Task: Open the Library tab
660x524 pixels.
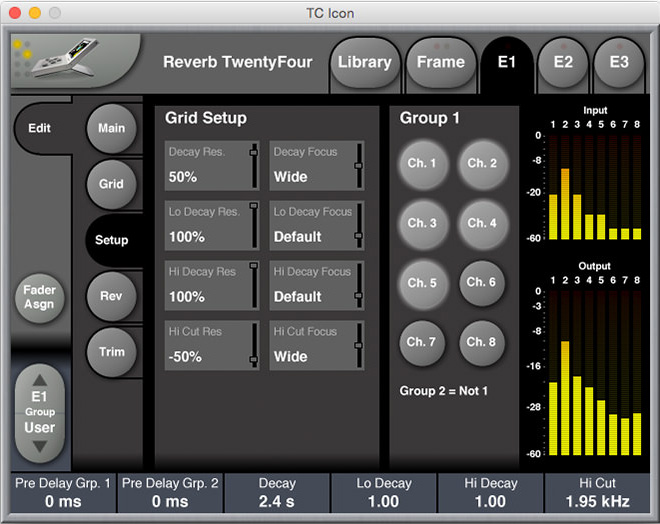Action: point(365,62)
